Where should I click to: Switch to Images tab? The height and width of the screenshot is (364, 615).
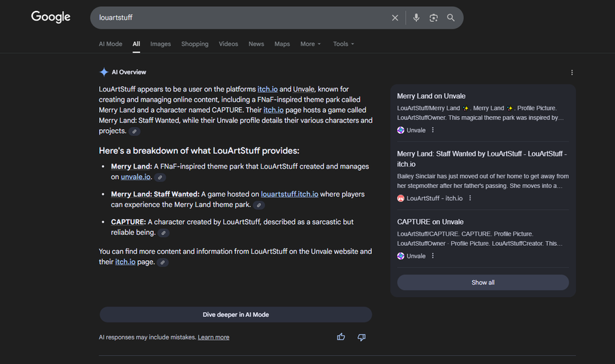click(x=161, y=44)
